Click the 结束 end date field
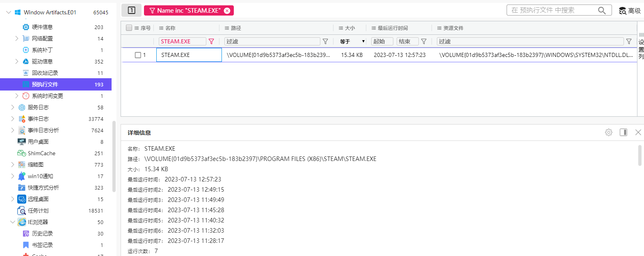644x256 pixels. pyautogui.click(x=408, y=41)
